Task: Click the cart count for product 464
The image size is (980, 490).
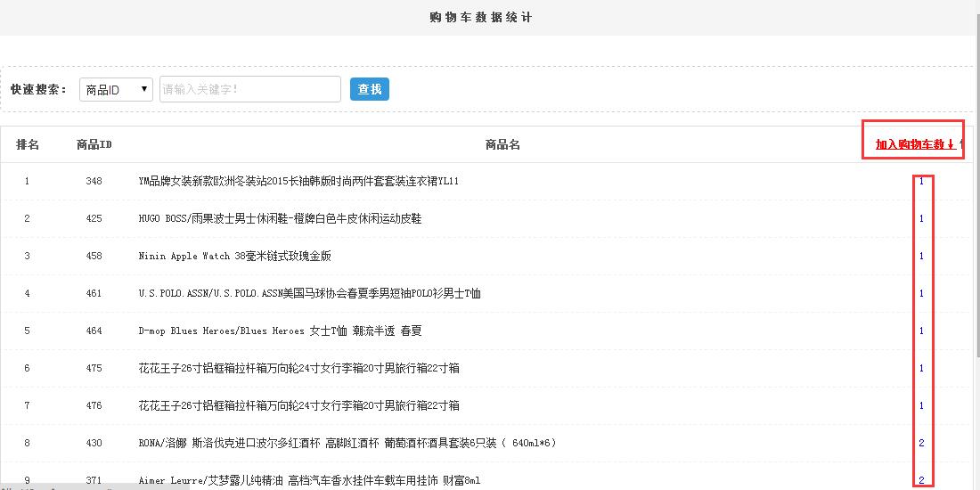Action: [921, 331]
